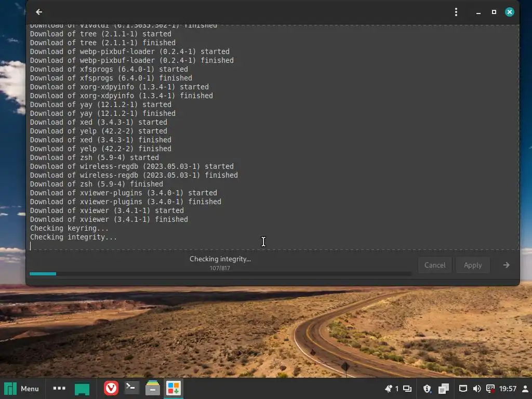Click 'Download of xorg-xdpyinfo (1.3.4-1) finished'
The width and height of the screenshot is (532, 399).
[x=122, y=96]
